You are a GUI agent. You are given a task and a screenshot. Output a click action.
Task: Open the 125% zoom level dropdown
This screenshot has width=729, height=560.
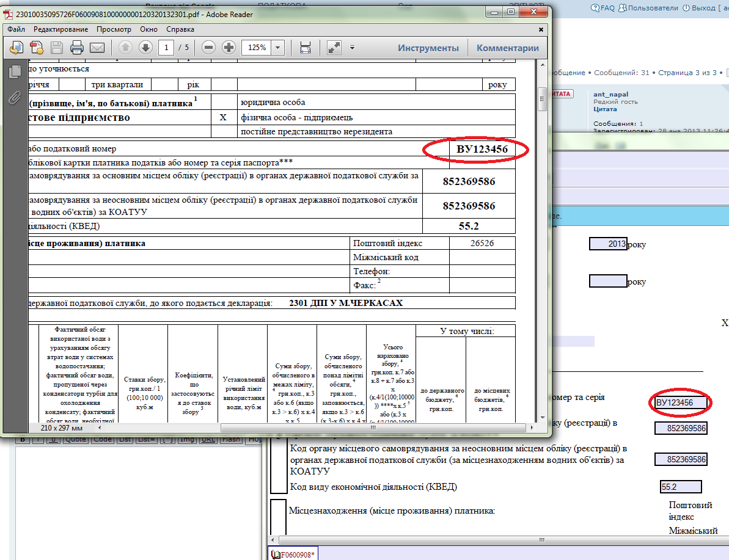[x=277, y=48]
